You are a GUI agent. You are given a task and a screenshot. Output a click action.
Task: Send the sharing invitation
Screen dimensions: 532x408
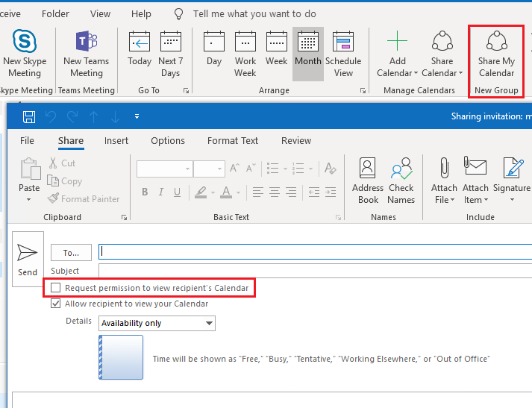pos(28,259)
